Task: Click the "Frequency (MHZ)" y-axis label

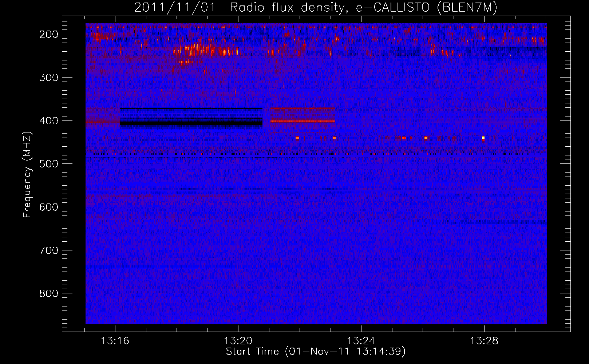Action: [27, 175]
